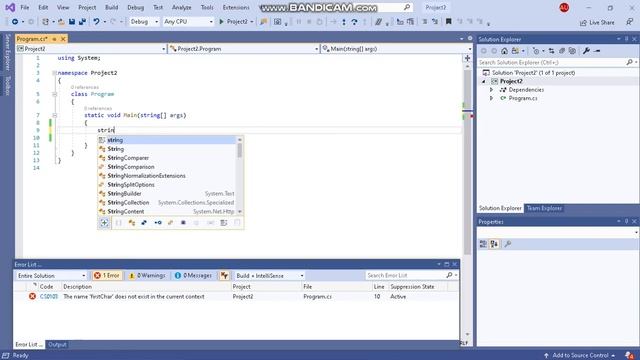Open the Debug menu
This screenshot has height=360, width=640.
(x=136, y=7)
